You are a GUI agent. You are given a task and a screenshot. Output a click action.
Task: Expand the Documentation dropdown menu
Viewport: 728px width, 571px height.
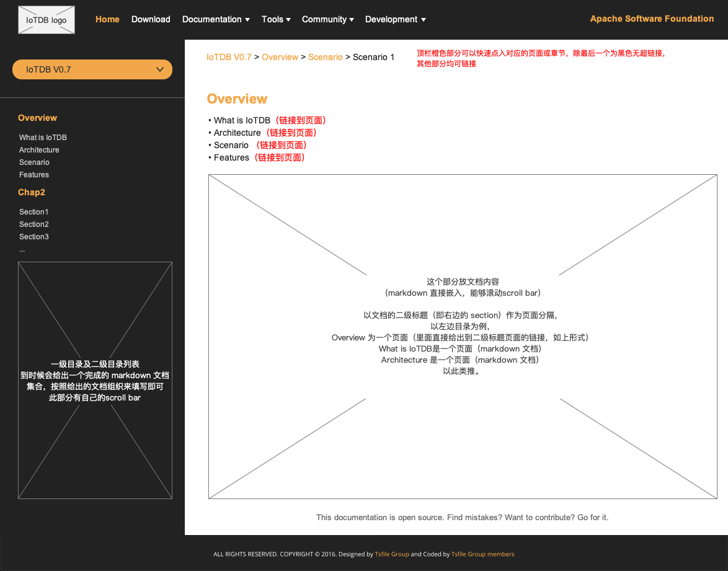click(216, 19)
